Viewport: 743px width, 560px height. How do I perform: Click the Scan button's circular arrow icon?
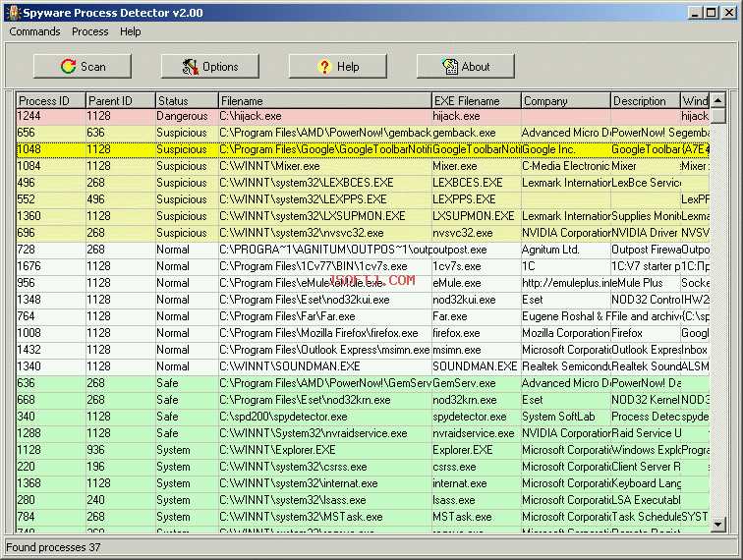[x=68, y=67]
